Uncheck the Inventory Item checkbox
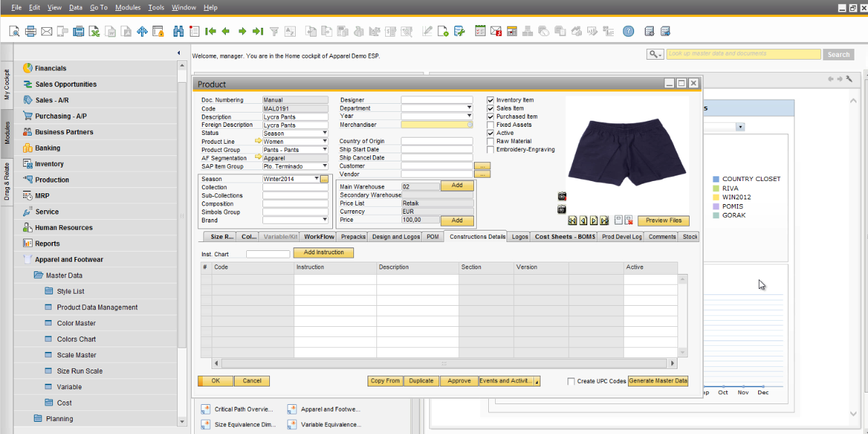 (490, 100)
